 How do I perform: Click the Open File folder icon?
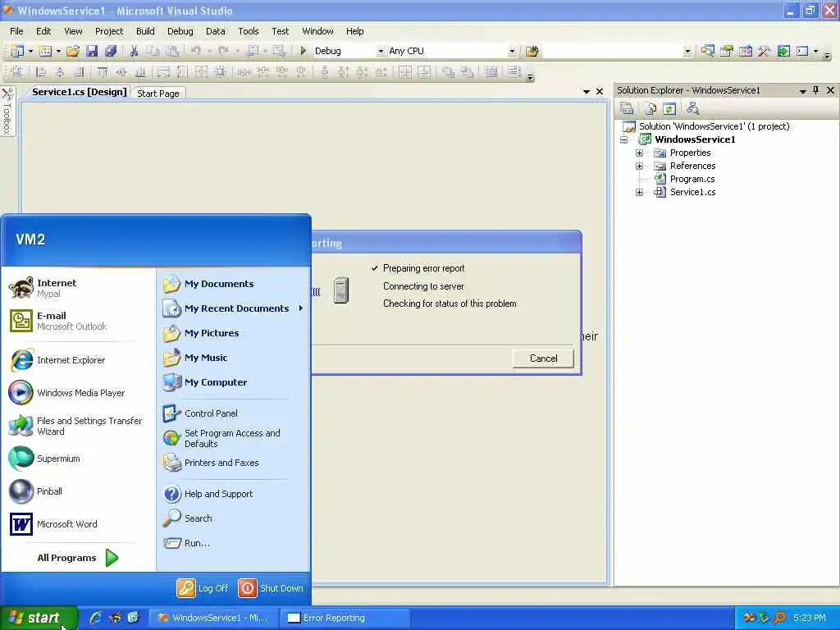pos(73,51)
